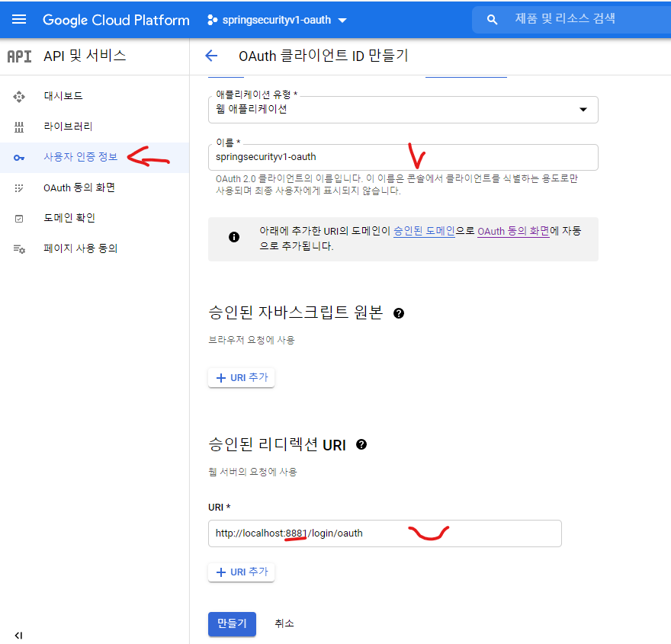
Task: Click the key icon for credentials
Action: pos(19,158)
